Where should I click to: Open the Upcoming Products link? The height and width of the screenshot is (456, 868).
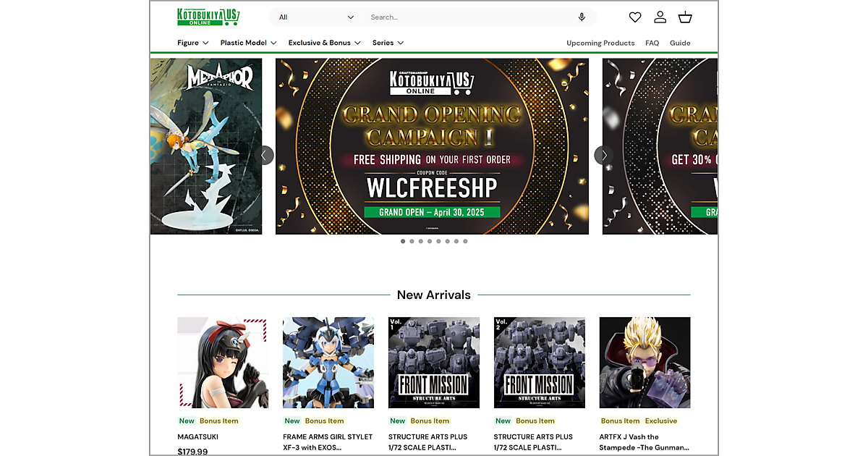[x=600, y=43]
